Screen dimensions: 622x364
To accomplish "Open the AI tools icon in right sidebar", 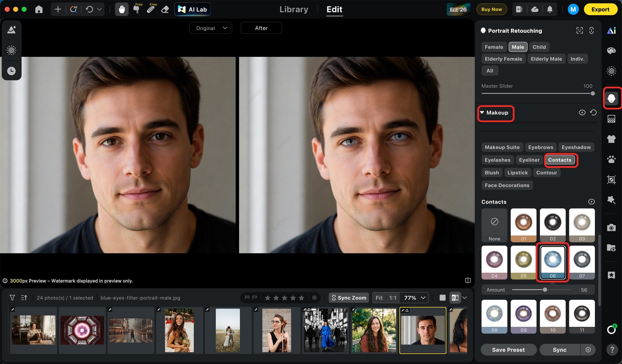I will (611, 31).
